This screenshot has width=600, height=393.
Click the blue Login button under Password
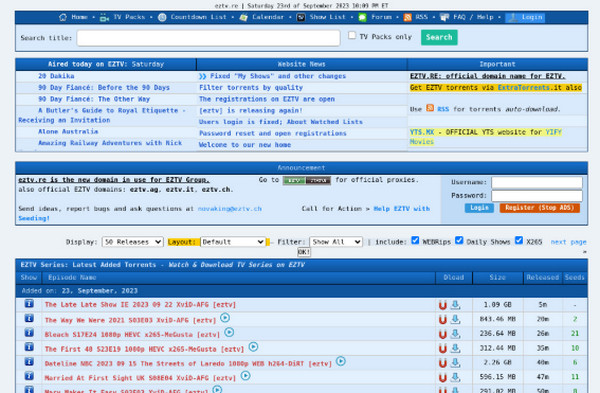coord(479,208)
